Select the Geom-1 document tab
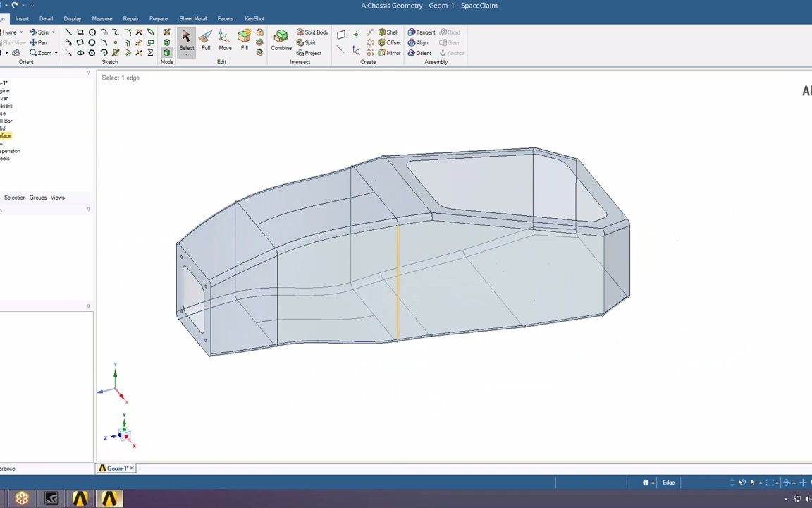 click(116, 468)
